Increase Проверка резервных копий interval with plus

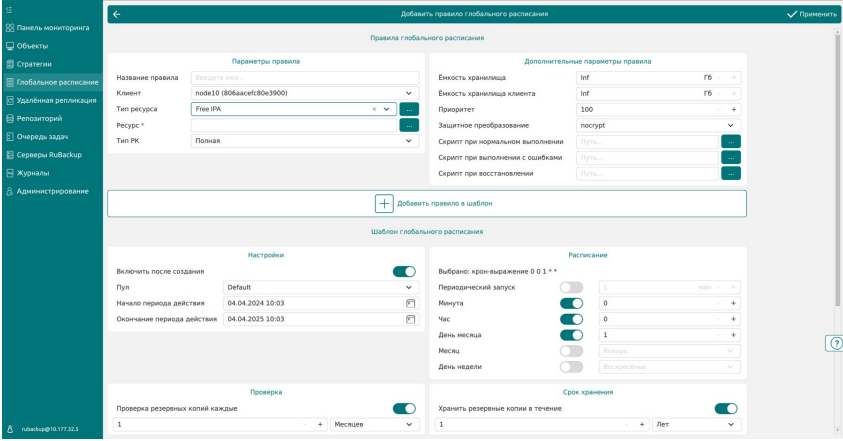click(320, 425)
